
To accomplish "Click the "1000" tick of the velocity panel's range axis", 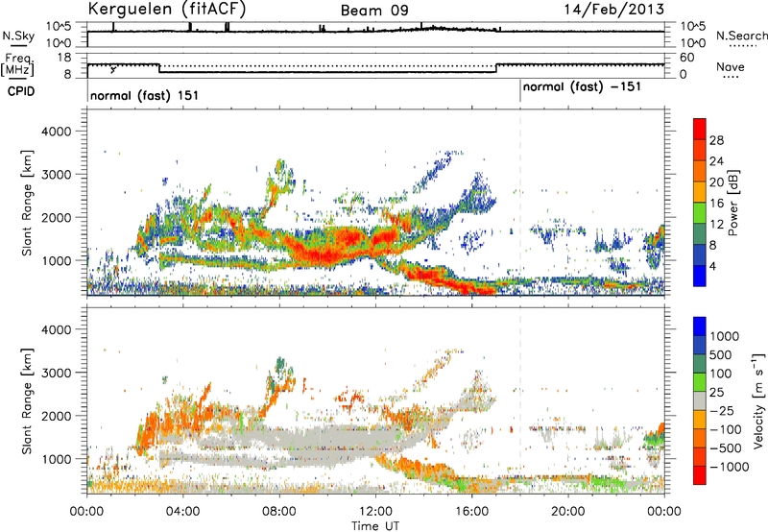I will coord(56,459).
